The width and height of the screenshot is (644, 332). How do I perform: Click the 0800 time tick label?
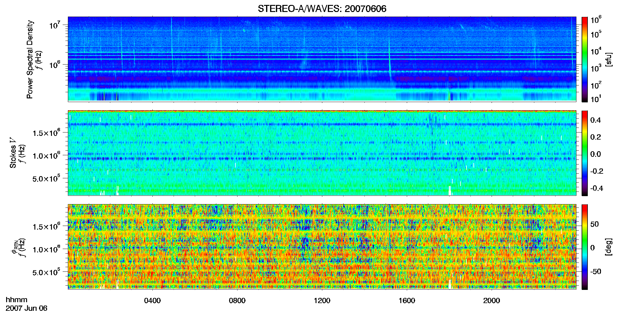pyautogui.click(x=237, y=300)
